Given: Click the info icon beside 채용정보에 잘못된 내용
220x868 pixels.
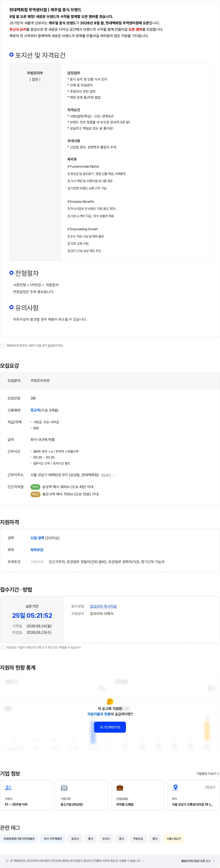Looking at the screenshot, I should (x=3, y=345).
